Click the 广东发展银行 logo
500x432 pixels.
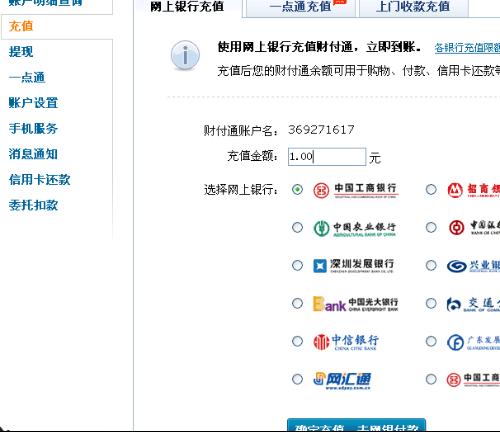tap(473, 342)
